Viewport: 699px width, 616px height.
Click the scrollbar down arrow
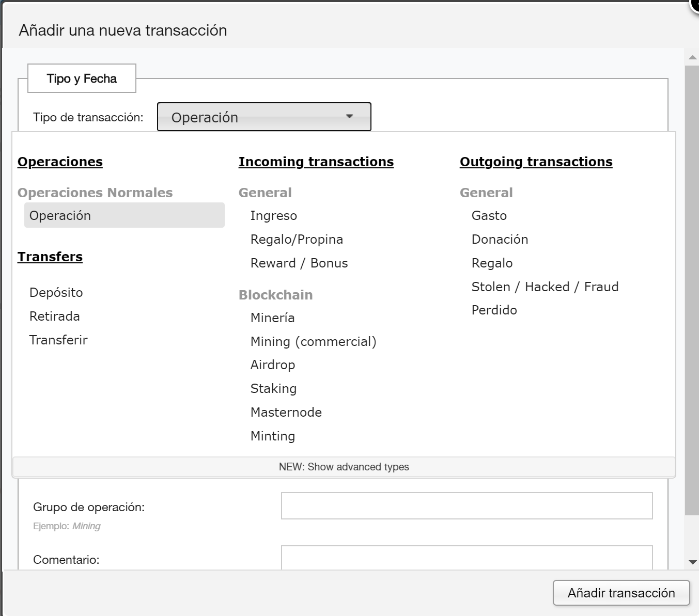tap(692, 562)
